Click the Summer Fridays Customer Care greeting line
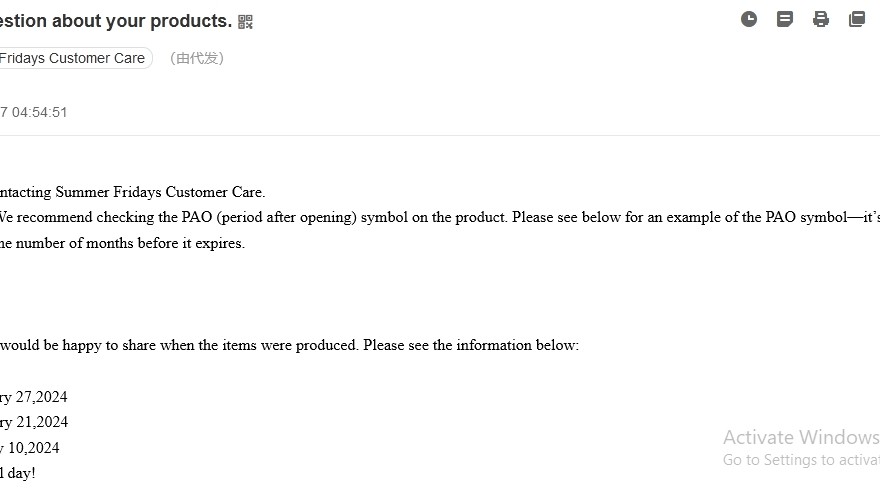 132,192
